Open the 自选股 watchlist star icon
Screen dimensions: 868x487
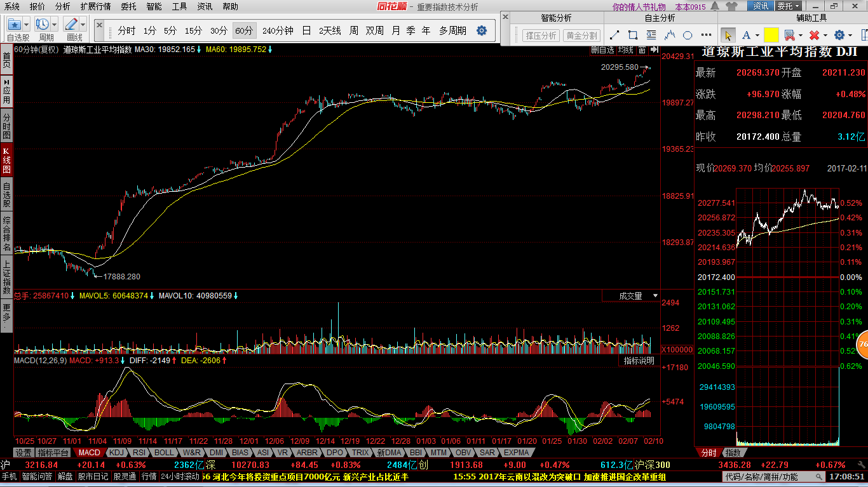point(14,25)
